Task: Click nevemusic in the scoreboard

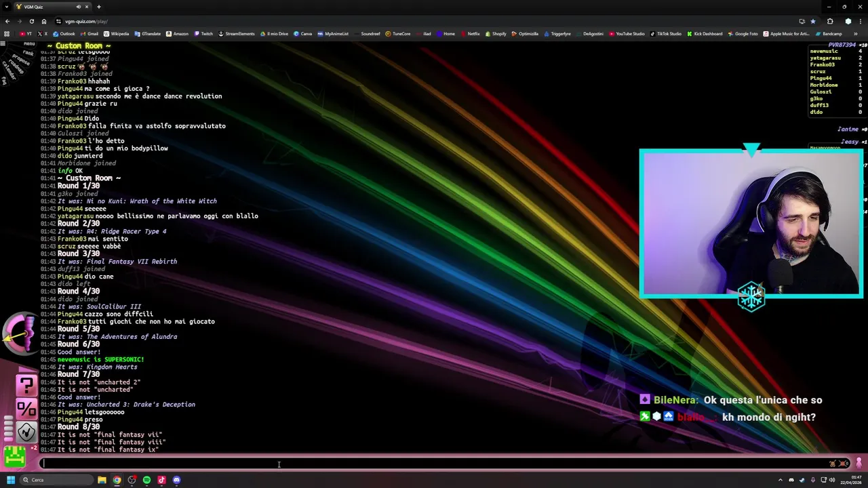Action: pyautogui.click(x=823, y=51)
